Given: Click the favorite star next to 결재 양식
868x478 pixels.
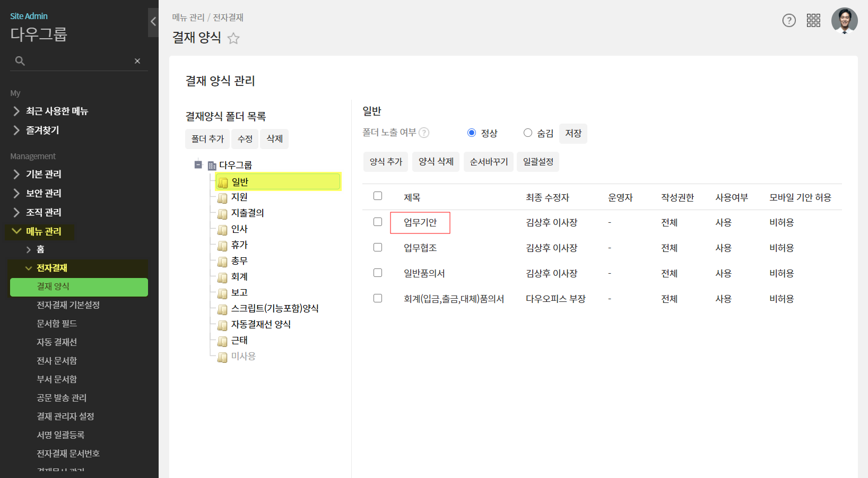Looking at the screenshot, I should pos(233,38).
